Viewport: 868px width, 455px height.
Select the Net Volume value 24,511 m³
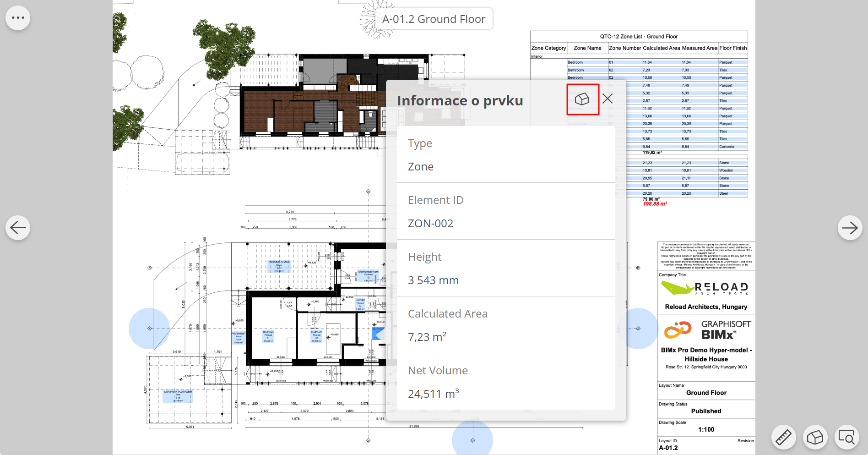tap(433, 394)
